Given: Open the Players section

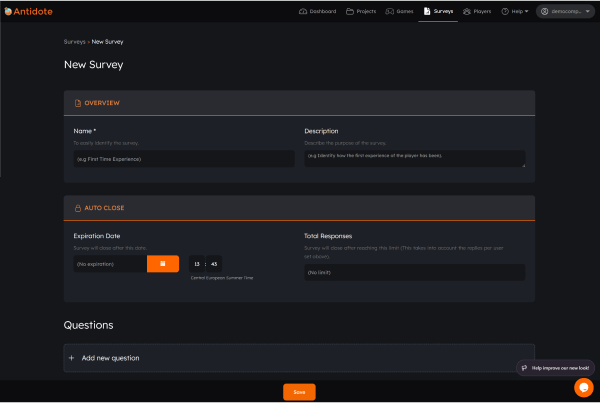Looking at the screenshot, I should click(477, 12).
